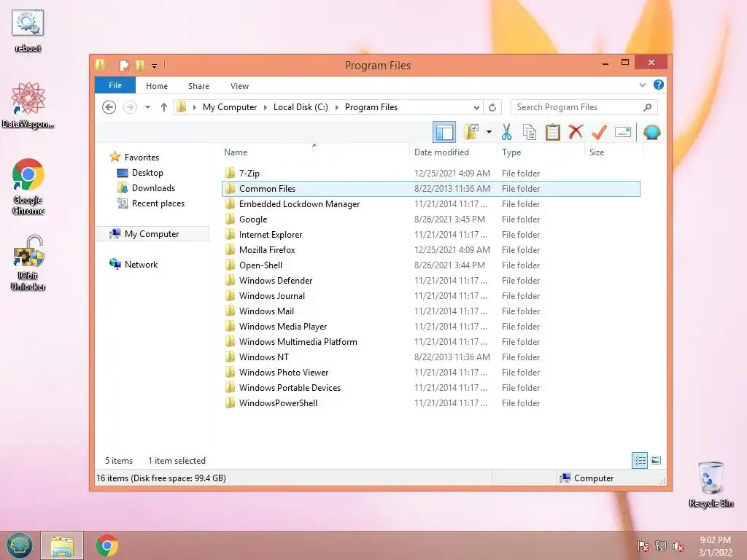Open the folder options dropdown arrow
This screenshot has width=747, height=560.
pyautogui.click(x=489, y=132)
